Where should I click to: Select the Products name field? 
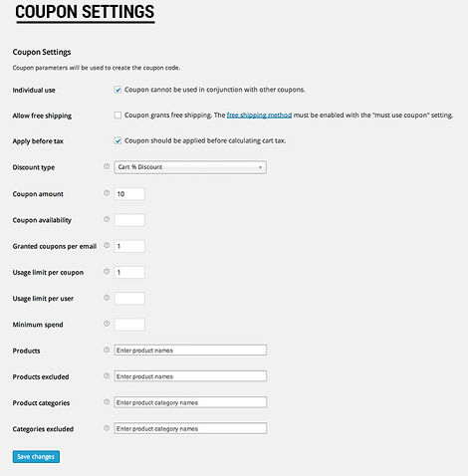(x=190, y=351)
